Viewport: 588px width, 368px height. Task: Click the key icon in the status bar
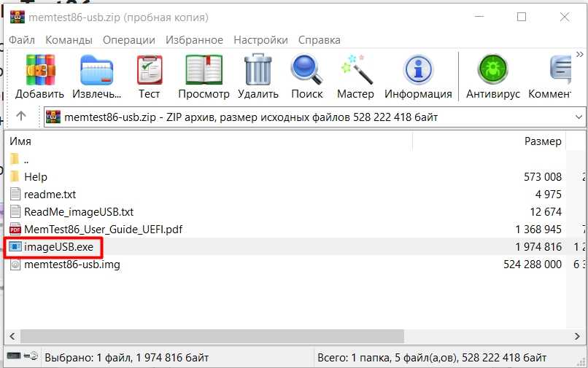click(31, 356)
